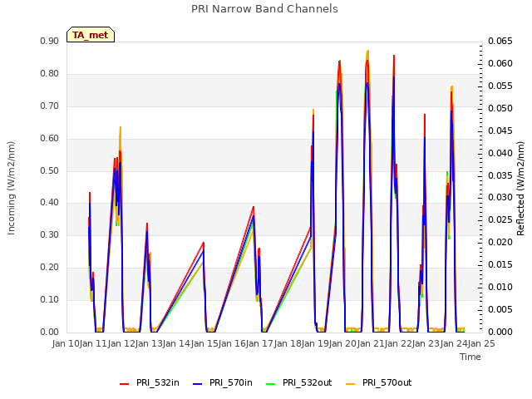Image resolution: width=532 pixels, height=399 pixels.
Task: Click the 0.000 right axis value
Action: 500,332
